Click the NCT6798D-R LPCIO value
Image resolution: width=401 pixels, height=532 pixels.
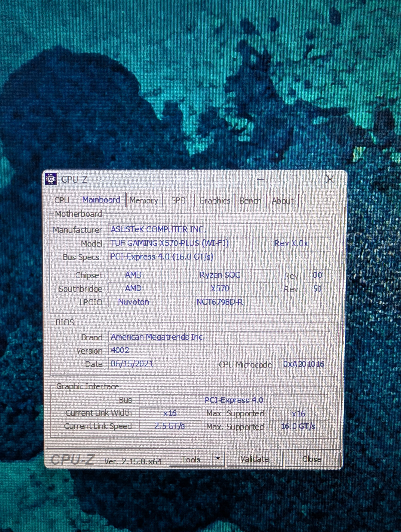coord(220,302)
